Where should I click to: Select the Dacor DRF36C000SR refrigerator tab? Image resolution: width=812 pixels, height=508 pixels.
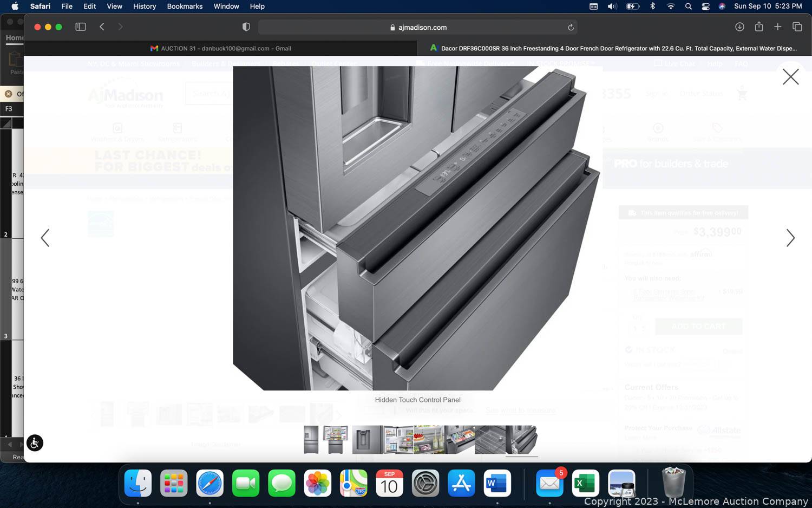click(614, 48)
